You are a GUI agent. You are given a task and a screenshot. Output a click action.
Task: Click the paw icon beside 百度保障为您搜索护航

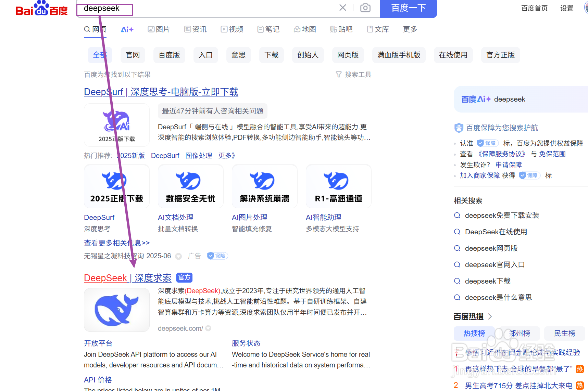458,128
